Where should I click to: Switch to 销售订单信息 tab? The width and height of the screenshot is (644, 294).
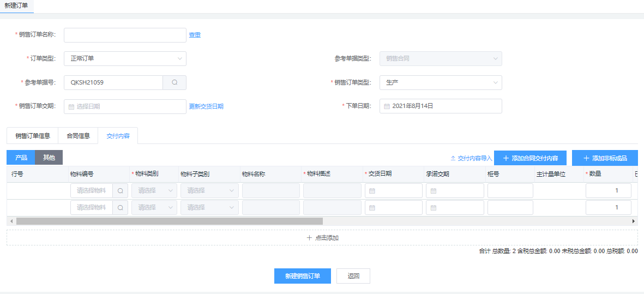tap(33, 136)
